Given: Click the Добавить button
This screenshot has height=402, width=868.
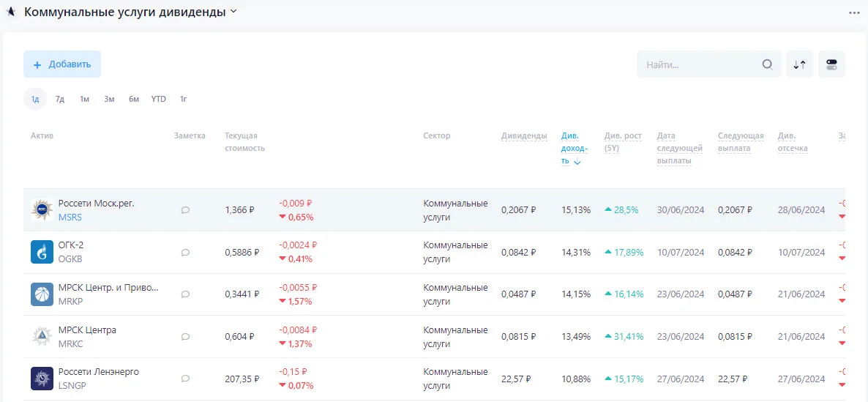Looking at the screenshot, I should pos(62,64).
